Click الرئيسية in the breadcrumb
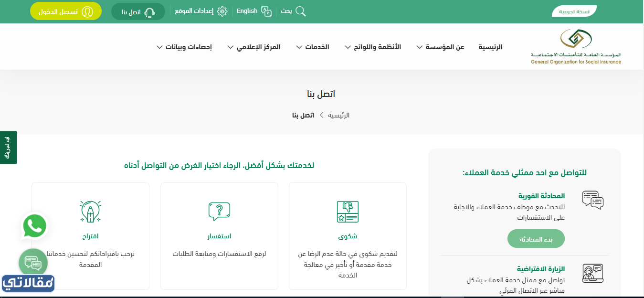This screenshot has width=644, height=298. click(x=338, y=115)
